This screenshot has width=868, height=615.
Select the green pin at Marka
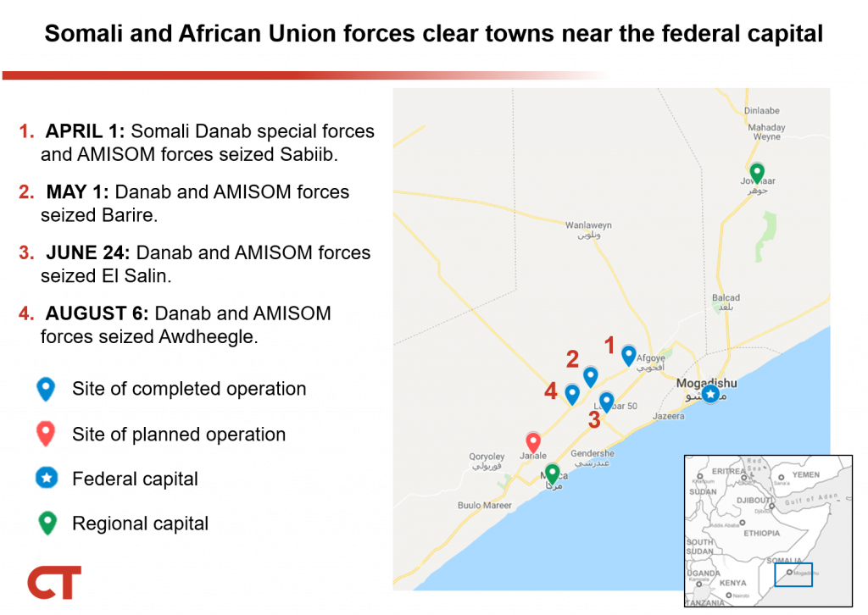[x=553, y=474]
